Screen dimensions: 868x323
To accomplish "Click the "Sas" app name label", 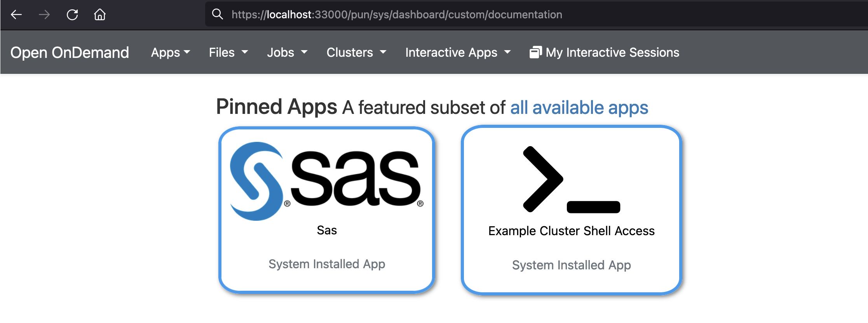I will 327,230.
